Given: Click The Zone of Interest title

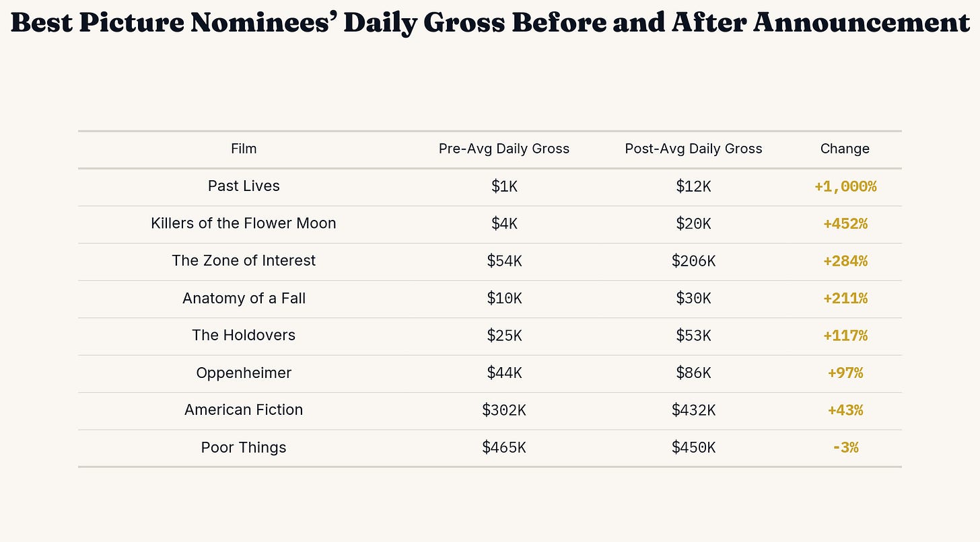Looking at the screenshot, I should pyautogui.click(x=244, y=261).
